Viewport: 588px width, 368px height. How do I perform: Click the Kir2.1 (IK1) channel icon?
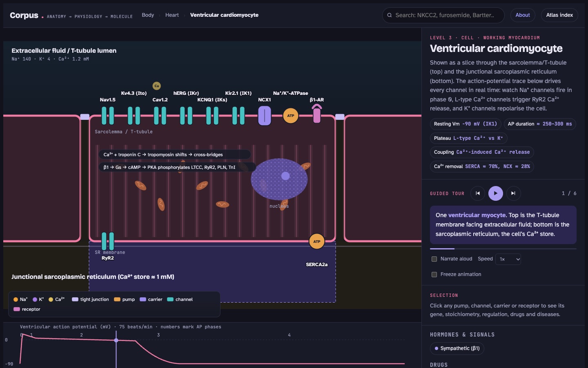click(x=238, y=116)
